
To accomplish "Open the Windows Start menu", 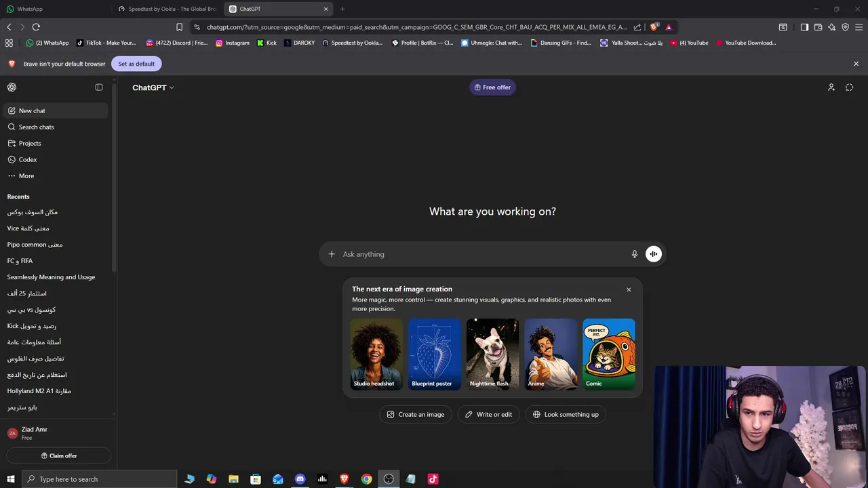I will coord(11,479).
